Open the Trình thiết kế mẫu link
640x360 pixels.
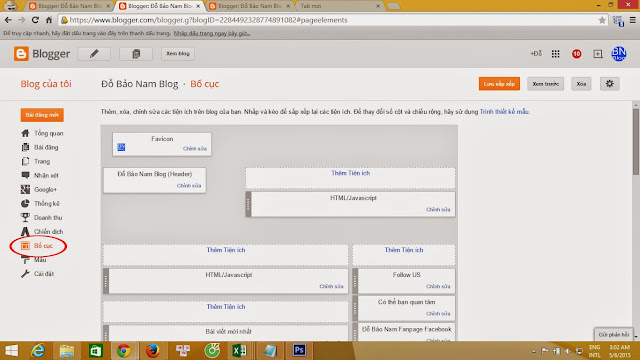pyautogui.click(x=504, y=111)
